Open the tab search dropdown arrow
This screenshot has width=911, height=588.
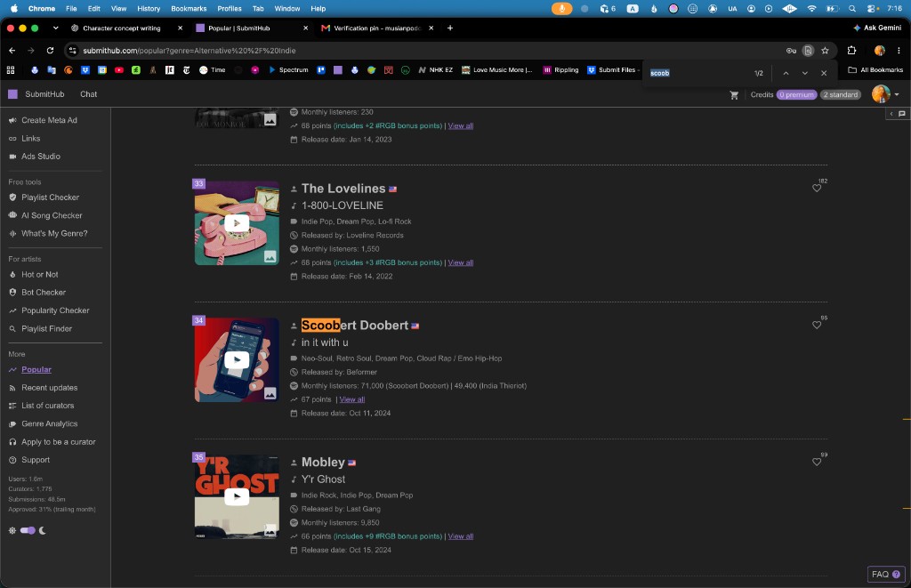[55, 28]
